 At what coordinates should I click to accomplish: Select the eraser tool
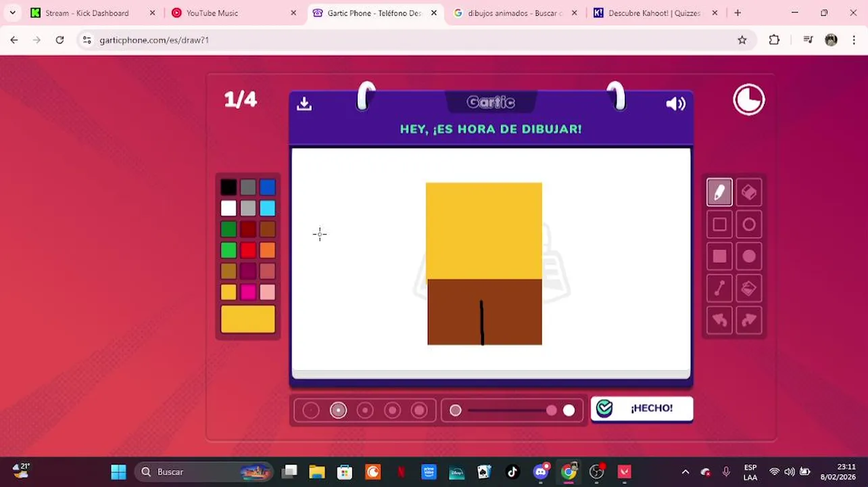[749, 193]
